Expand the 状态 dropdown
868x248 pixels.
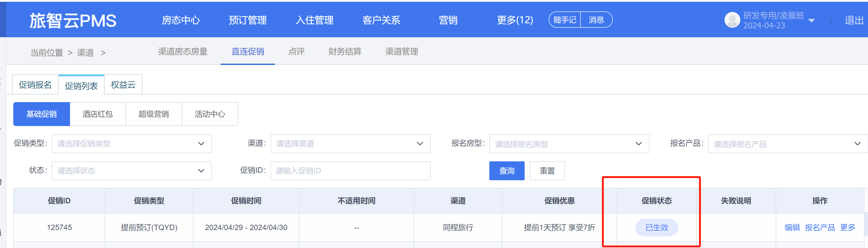point(131,170)
